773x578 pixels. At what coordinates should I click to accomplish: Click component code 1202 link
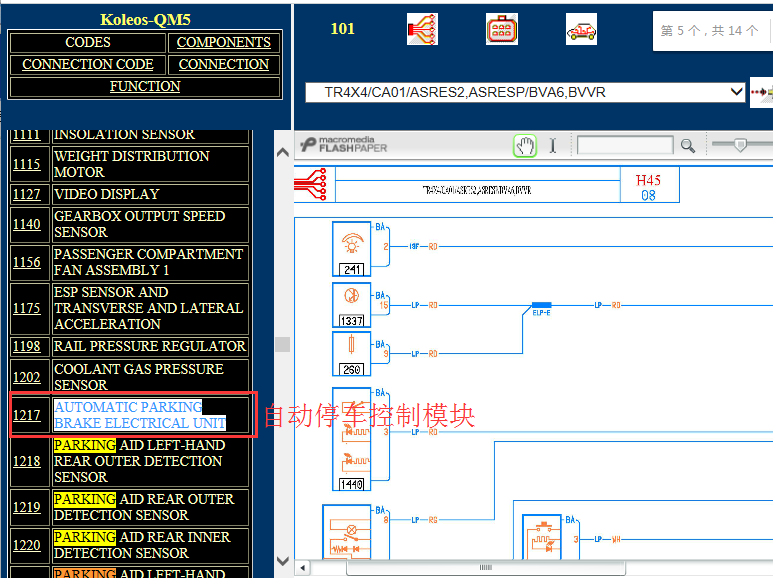tap(27, 377)
